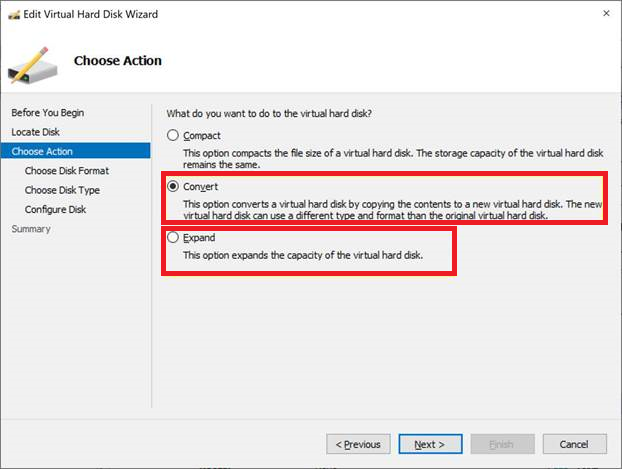622x469 pixels.
Task: Click the Expand option description text
Action: (303, 256)
